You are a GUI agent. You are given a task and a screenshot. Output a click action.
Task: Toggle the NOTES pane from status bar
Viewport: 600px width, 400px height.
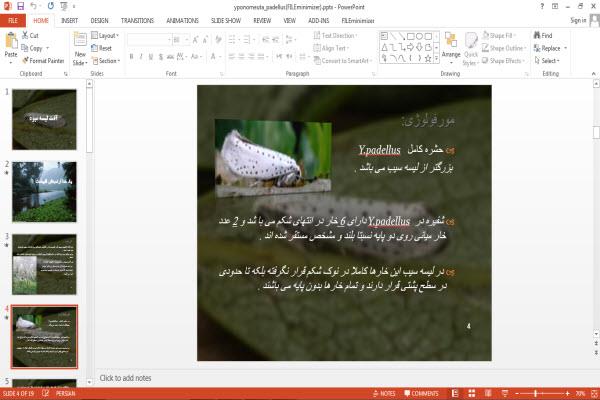click(384, 393)
